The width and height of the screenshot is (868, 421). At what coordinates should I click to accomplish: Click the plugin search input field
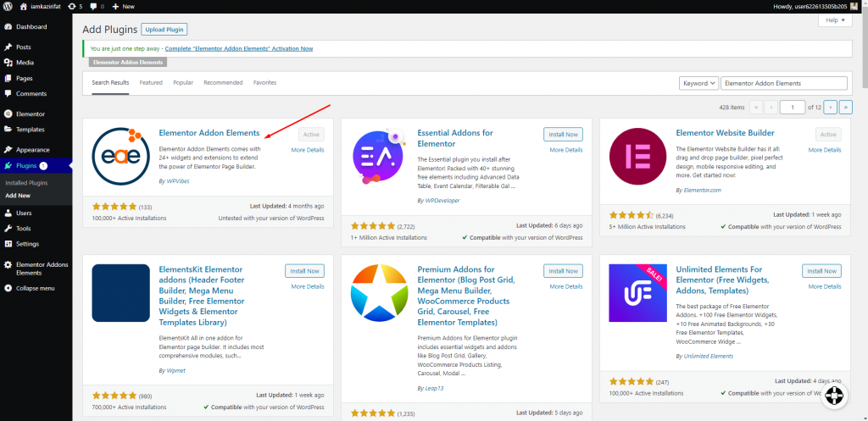(x=784, y=83)
